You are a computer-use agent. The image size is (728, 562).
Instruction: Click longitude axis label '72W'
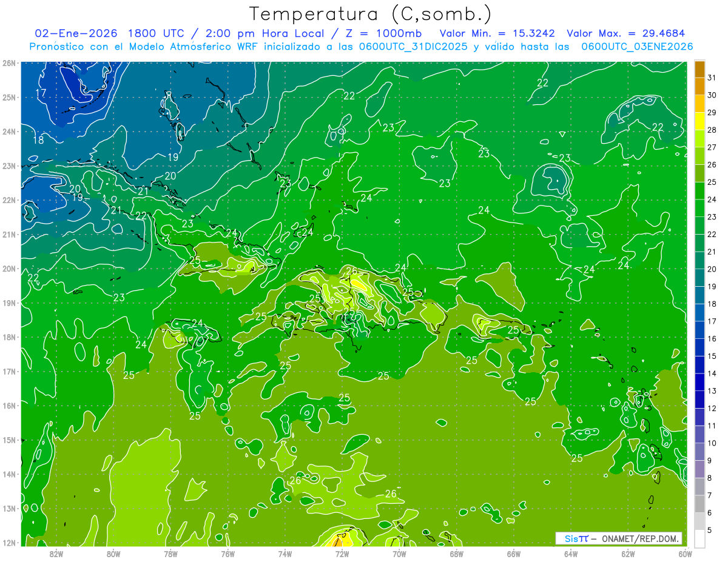pyautogui.click(x=342, y=554)
